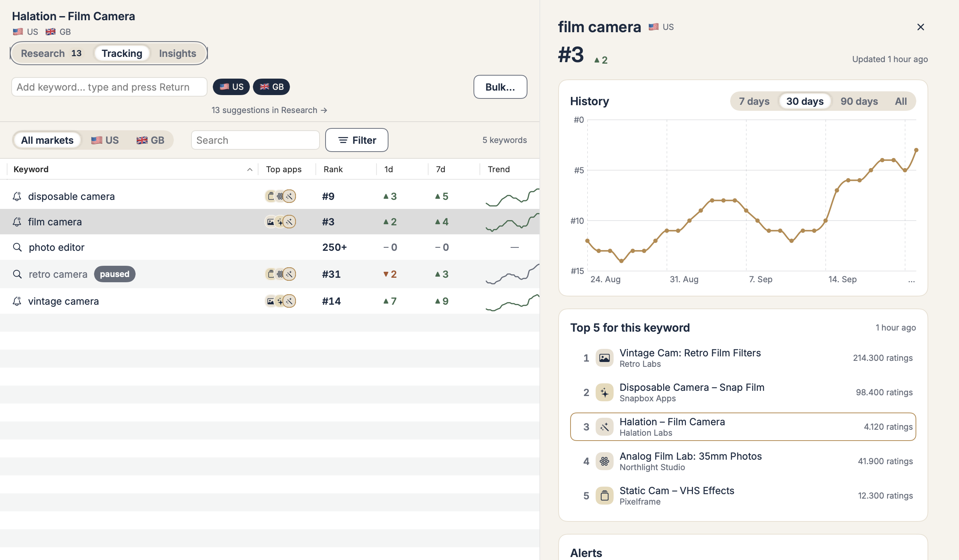
Task: Select All markets filter
Action: coord(47,140)
